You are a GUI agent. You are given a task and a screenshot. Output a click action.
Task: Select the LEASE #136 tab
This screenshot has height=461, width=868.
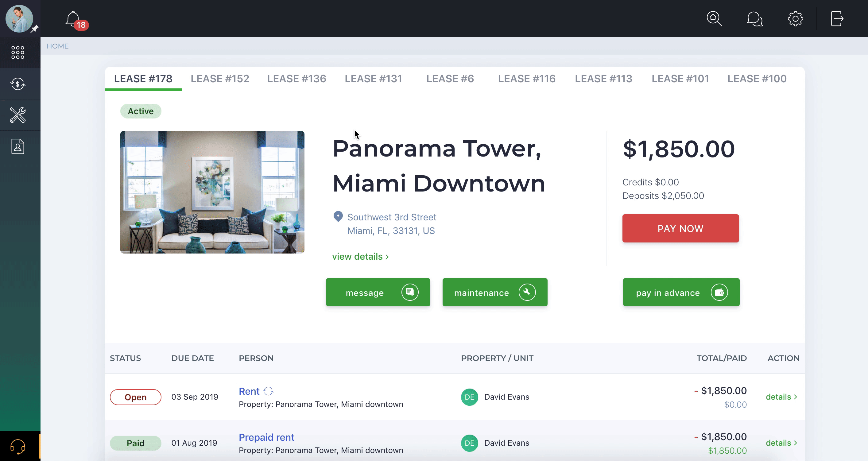pyautogui.click(x=297, y=78)
